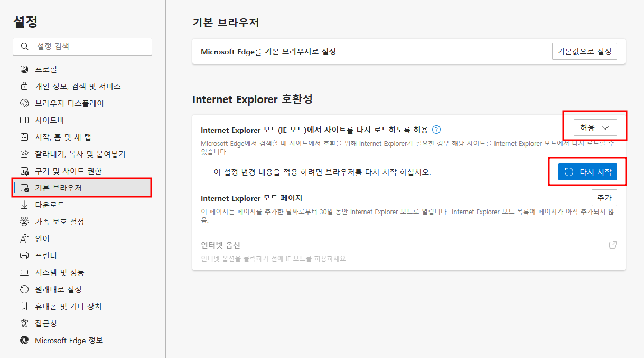Select 기본 브라우저 in sidebar
Screen dimensions: 644x358
pos(82,188)
